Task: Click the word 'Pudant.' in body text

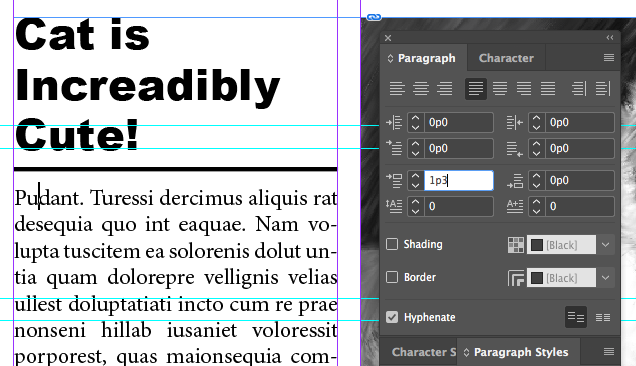Action: 49,198
